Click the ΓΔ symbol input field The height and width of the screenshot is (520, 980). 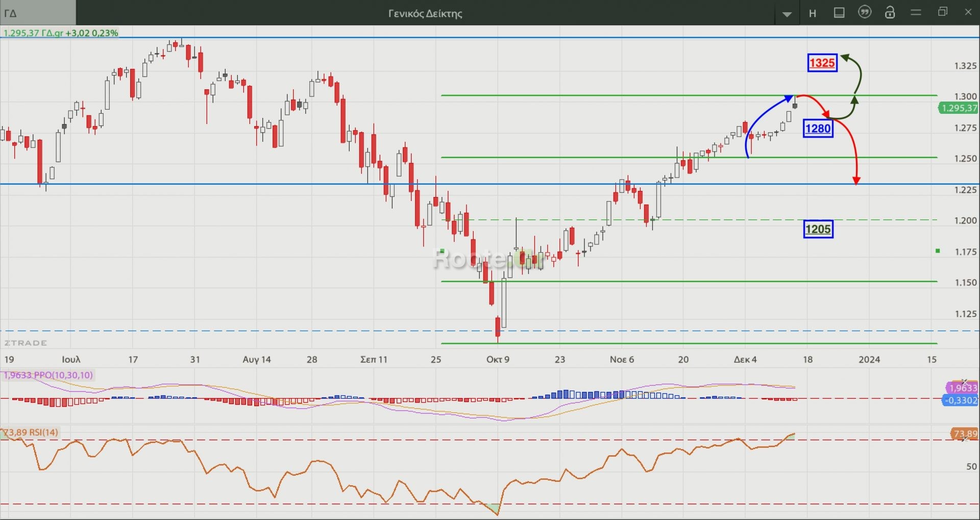tap(38, 13)
